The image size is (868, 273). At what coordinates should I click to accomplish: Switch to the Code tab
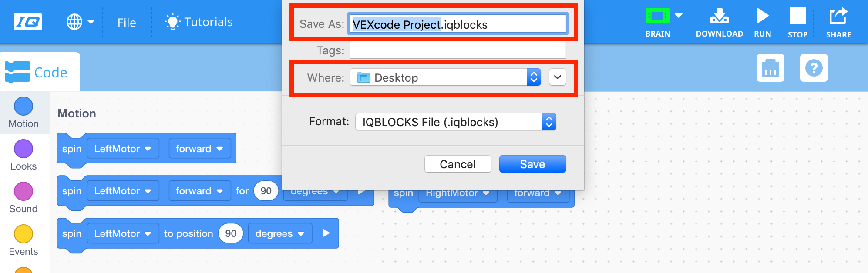pos(40,72)
